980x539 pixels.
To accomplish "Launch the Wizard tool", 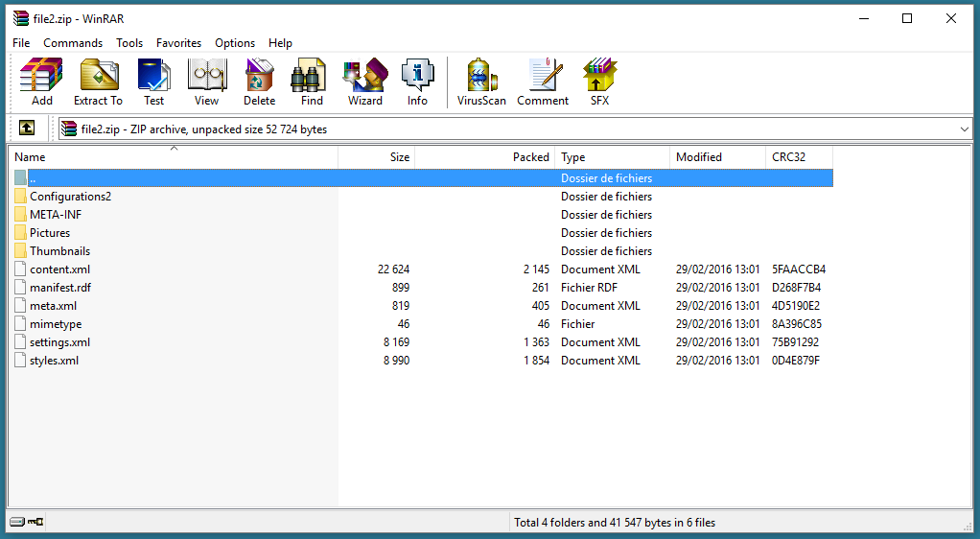I will [x=364, y=82].
